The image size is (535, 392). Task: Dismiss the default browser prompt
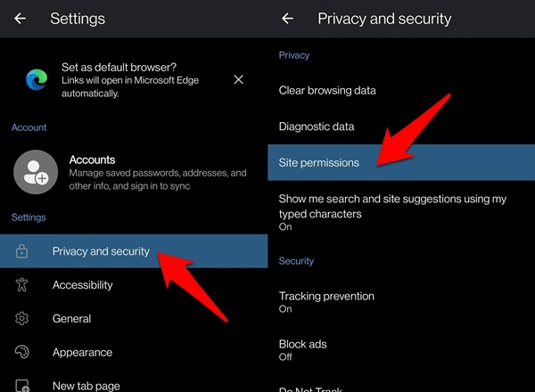click(x=238, y=80)
